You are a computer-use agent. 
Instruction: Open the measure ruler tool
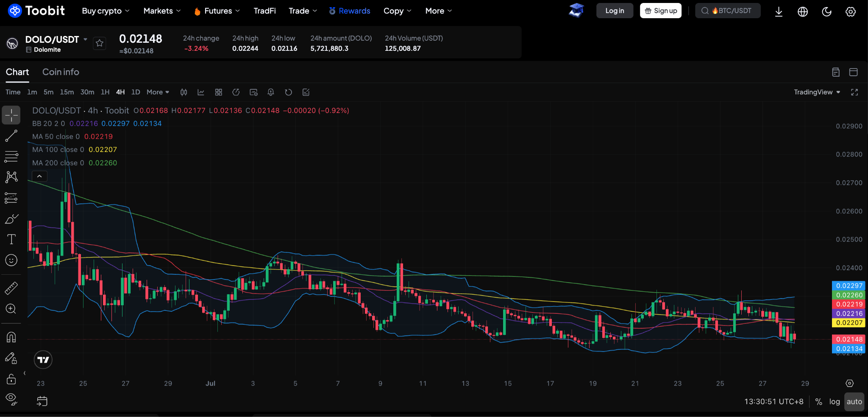pos(11,288)
